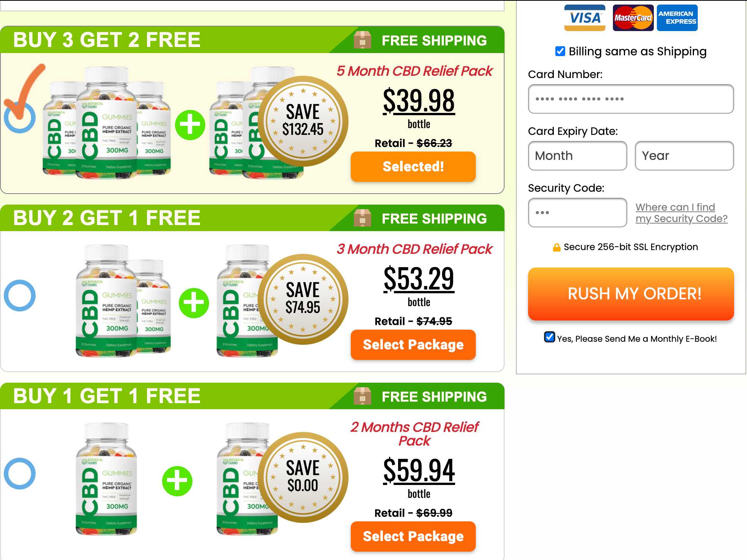Open the Where can I find my Security Code link
Image resolution: width=747 pixels, height=560 pixels.
681,213
